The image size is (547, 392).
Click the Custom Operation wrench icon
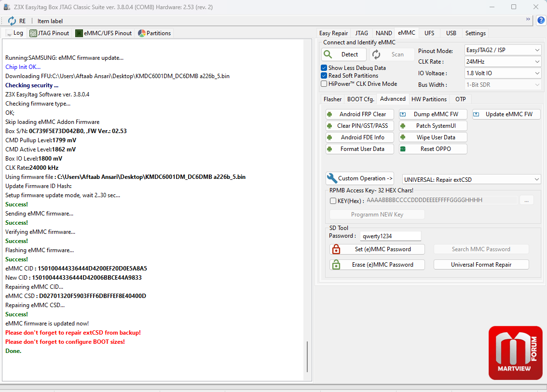[x=332, y=178]
